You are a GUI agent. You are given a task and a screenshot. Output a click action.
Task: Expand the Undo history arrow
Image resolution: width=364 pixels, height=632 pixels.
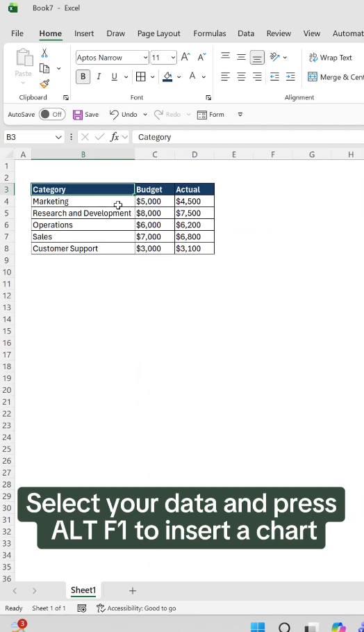[145, 115]
